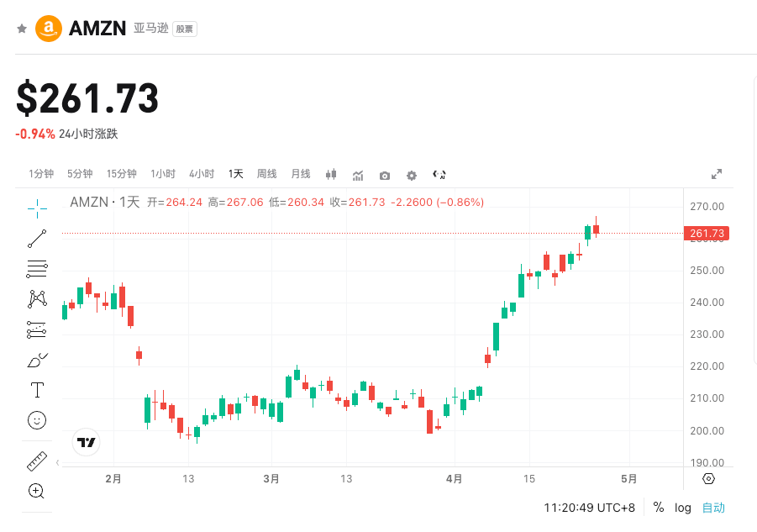
Task: Switch to the 周线 timeframe
Action: click(x=266, y=174)
